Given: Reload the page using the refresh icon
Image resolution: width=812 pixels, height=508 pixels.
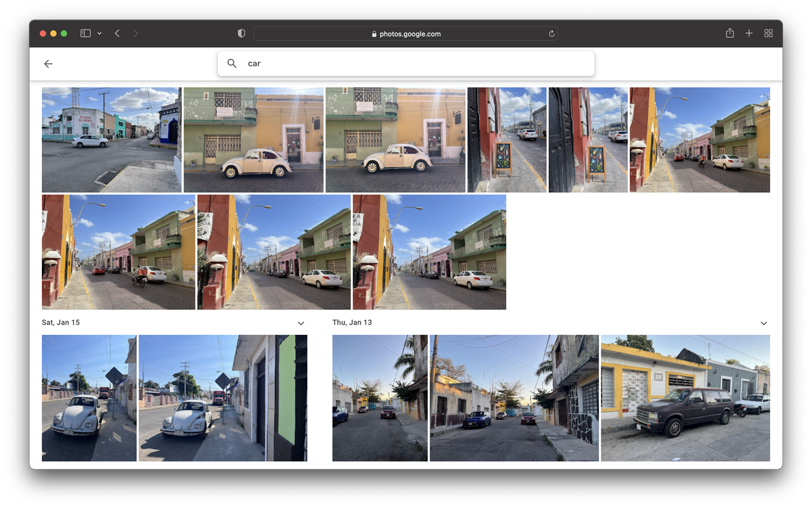Looking at the screenshot, I should [551, 33].
